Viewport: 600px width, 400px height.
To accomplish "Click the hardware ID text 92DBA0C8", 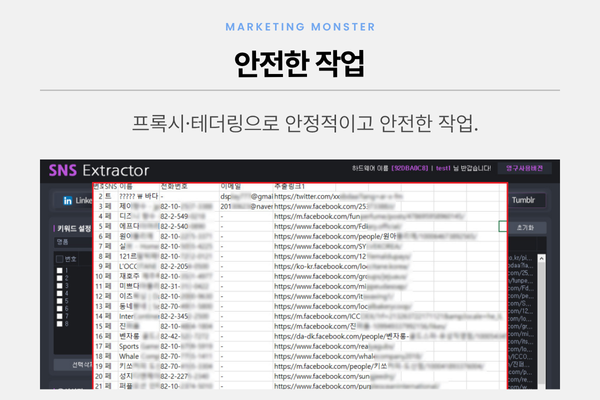I will (409, 168).
